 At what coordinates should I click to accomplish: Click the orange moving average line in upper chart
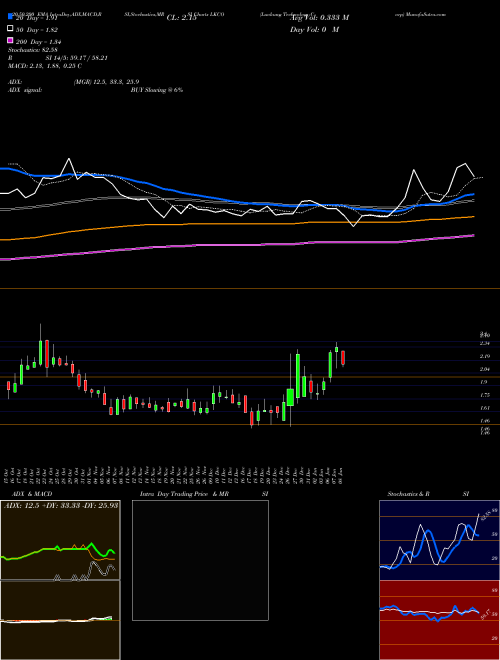click(x=237, y=224)
